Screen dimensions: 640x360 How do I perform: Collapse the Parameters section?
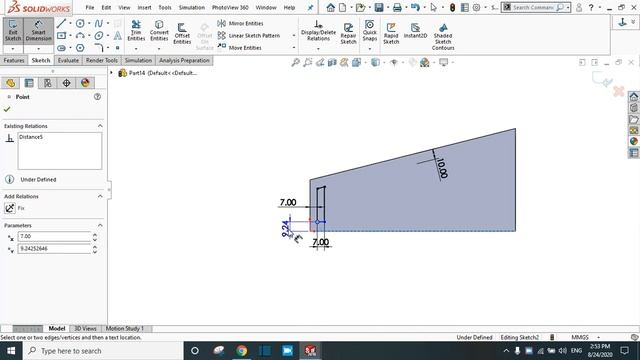100,225
